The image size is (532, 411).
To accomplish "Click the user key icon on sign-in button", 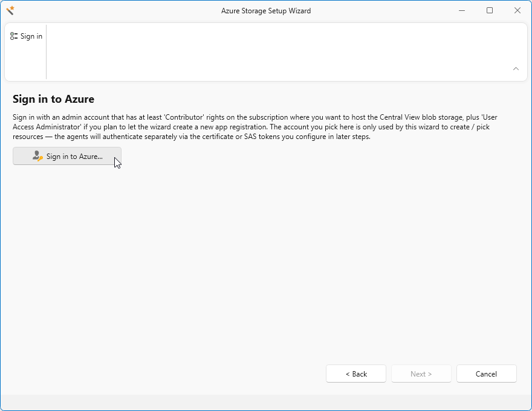I will pyautogui.click(x=37, y=156).
